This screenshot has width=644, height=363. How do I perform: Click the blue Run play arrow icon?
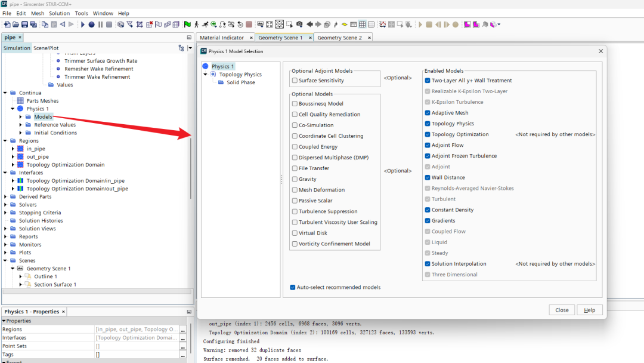click(82, 24)
